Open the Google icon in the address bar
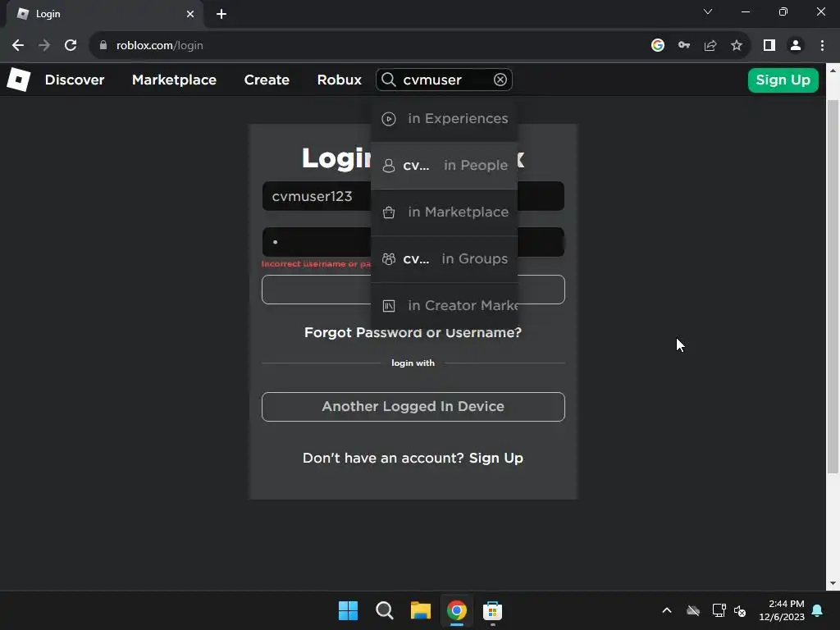The image size is (840, 630). [x=657, y=46]
